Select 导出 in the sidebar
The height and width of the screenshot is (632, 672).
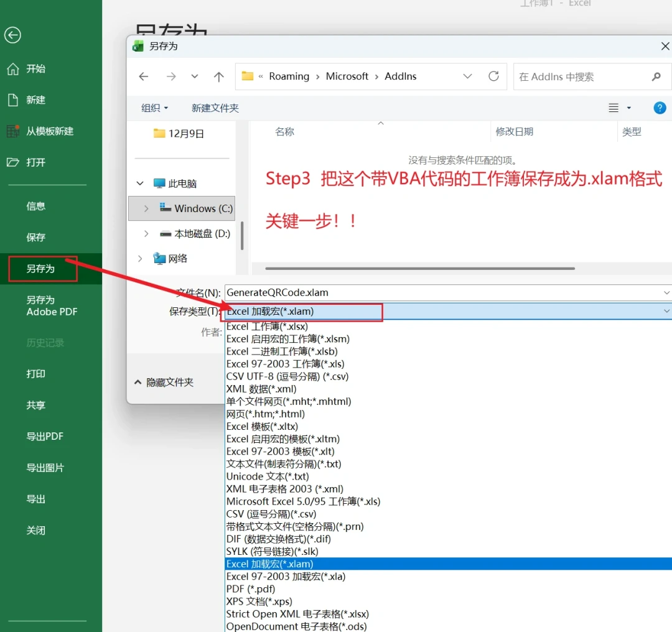(35, 499)
